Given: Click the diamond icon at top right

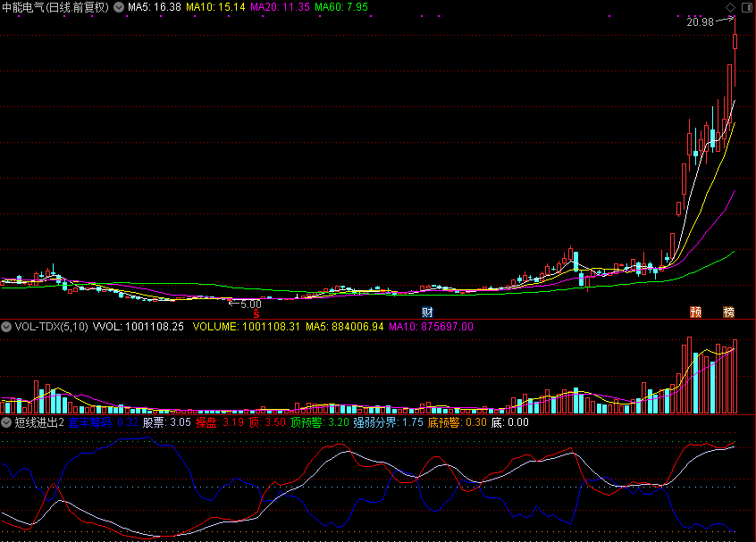Looking at the screenshot, I should click(730, 7).
